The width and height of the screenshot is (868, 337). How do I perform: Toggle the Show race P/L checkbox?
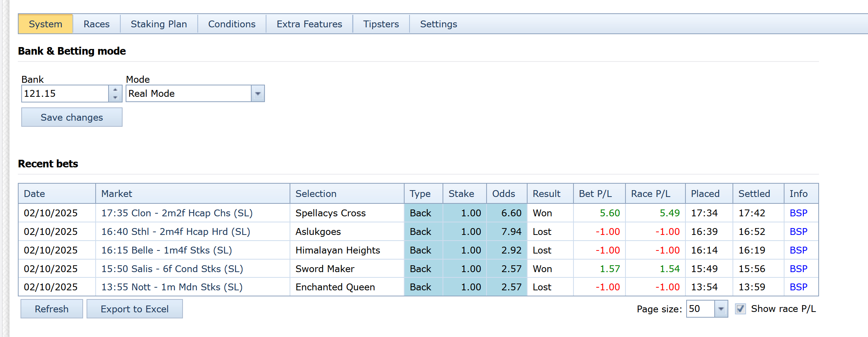740,309
